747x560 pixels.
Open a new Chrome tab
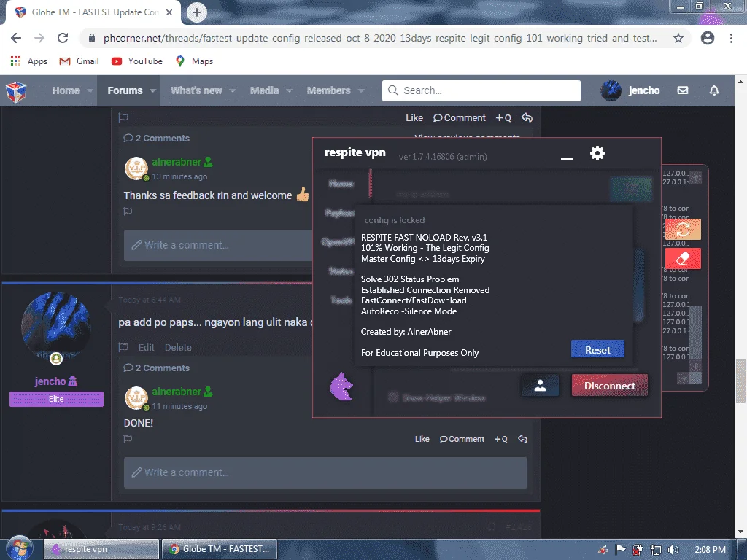tap(196, 12)
